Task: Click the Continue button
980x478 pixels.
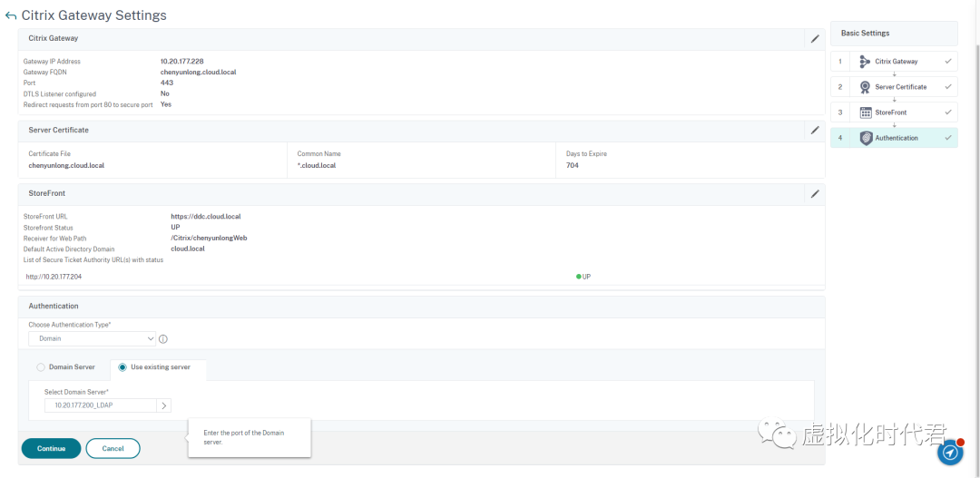Action: click(51, 449)
